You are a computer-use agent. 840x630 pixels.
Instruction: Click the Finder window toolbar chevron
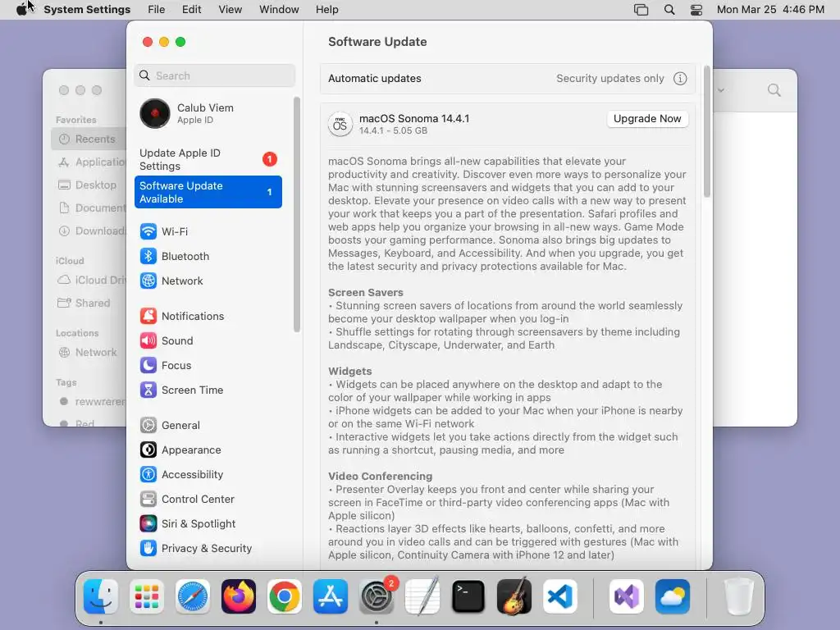[721, 90]
